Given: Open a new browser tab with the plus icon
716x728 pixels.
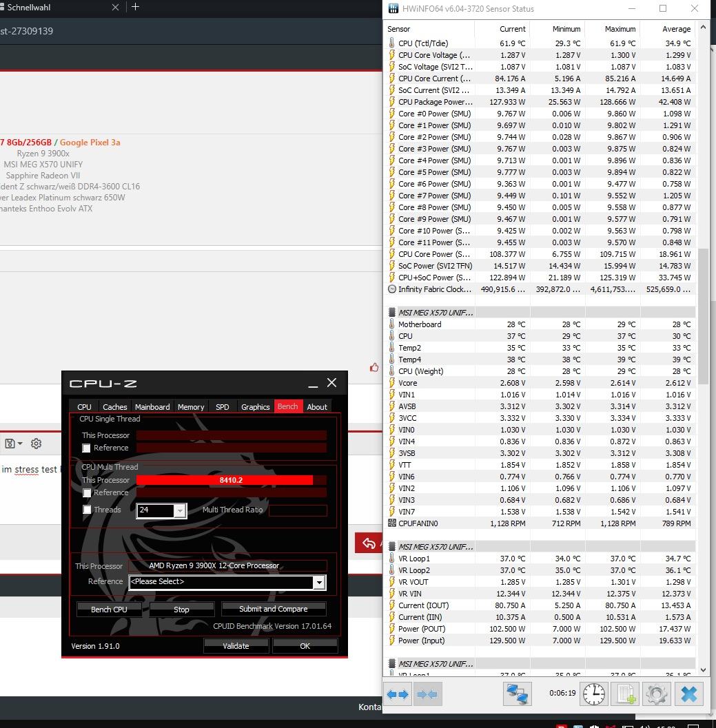Looking at the screenshot, I should [x=135, y=6].
